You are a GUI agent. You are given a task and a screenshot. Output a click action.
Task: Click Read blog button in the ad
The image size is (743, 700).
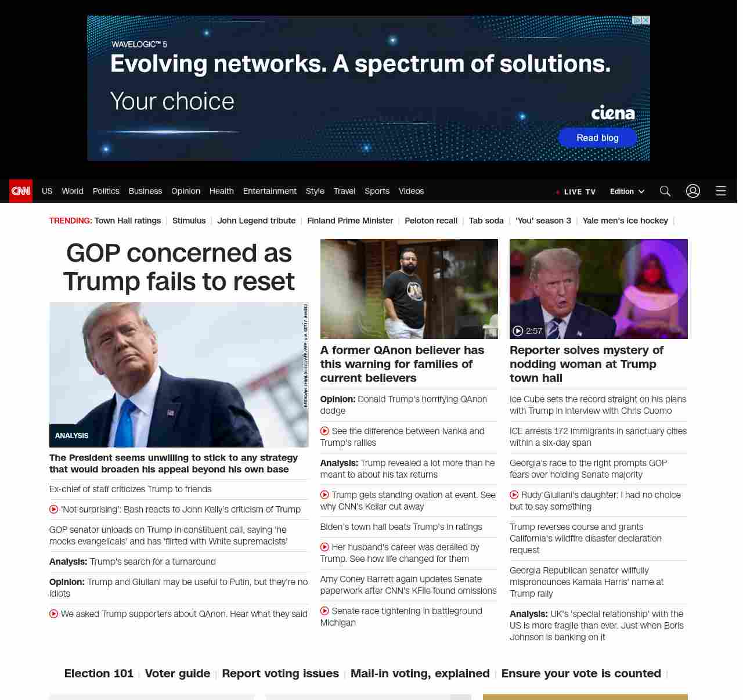pos(597,138)
